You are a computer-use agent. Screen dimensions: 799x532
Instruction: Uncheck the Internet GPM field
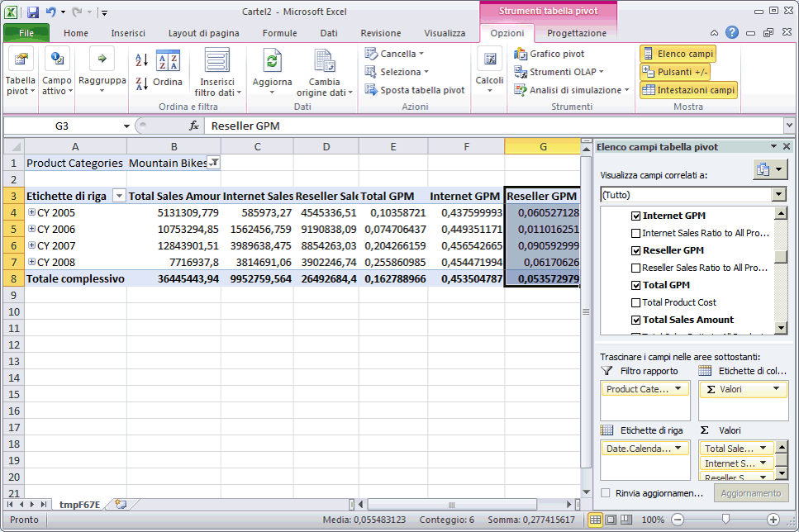[x=635, y=216]
